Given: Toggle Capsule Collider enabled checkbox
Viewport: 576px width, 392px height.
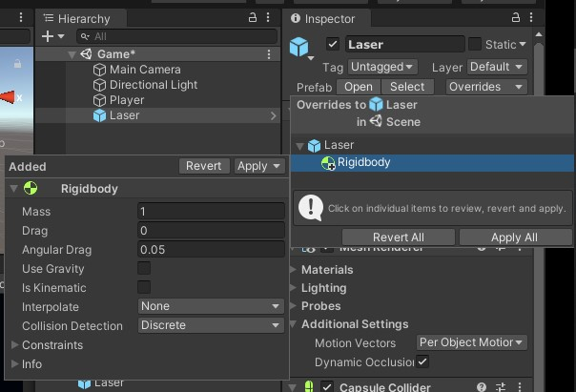Looking at the screenshot, I should (327, 387).
